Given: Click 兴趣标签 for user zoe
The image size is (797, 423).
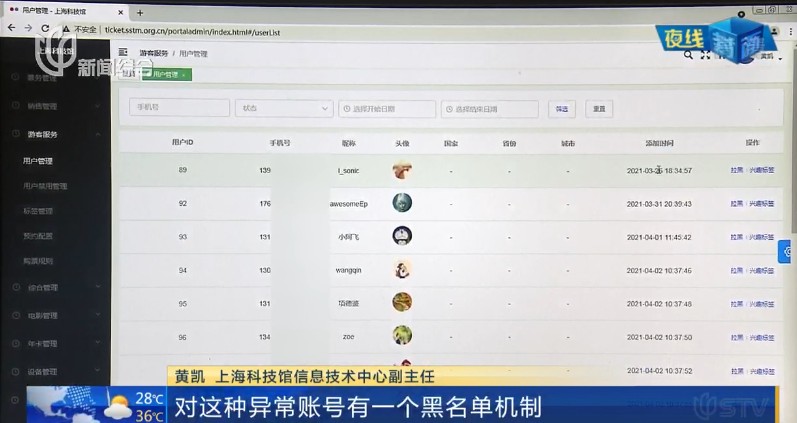Looking at the screenshot, I should (761, 338).
